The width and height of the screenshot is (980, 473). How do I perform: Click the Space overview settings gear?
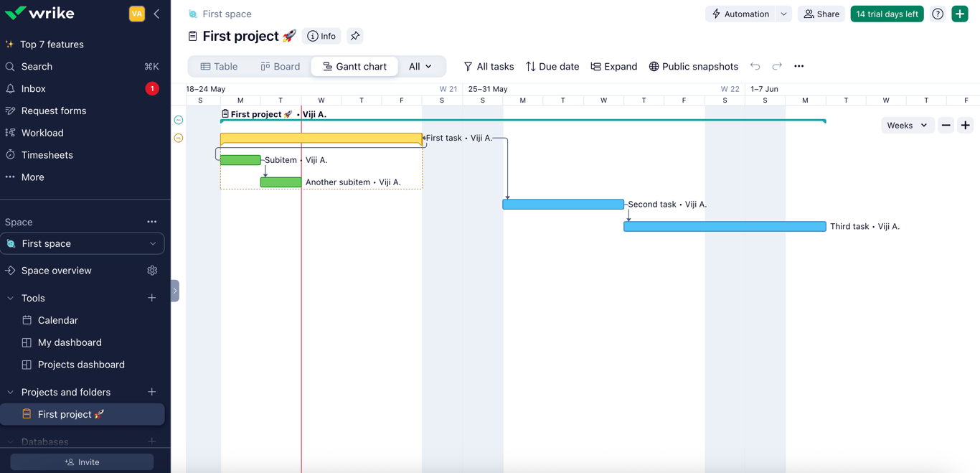[x=151, y=271]
